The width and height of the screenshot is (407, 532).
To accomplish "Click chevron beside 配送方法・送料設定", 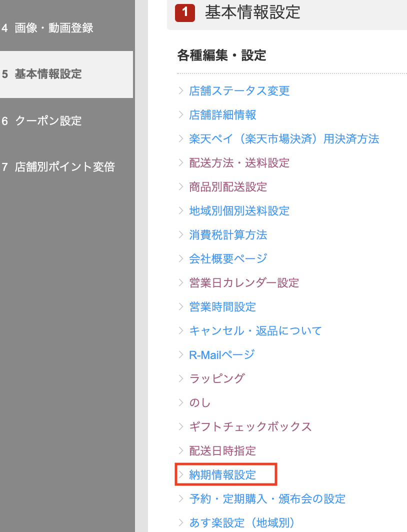I will pos(181,163).
